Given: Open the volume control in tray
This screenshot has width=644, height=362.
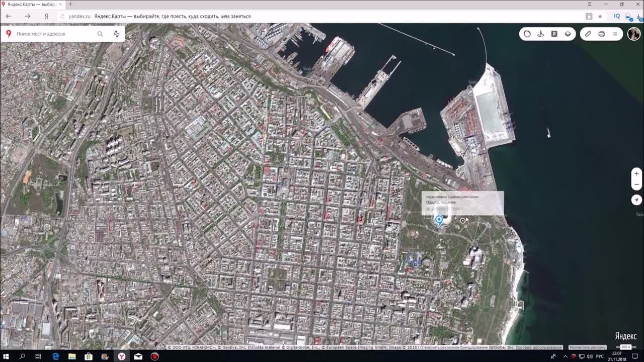Looking at the screenshot, I should click(589, 356).
